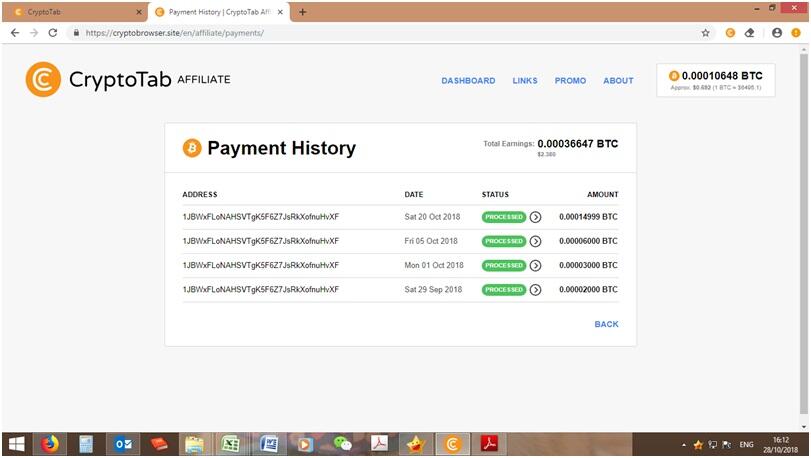The height and width of the screenshot is (458, 811).
Task: Open the orange browser menu icon
Action: click(795, 33)
